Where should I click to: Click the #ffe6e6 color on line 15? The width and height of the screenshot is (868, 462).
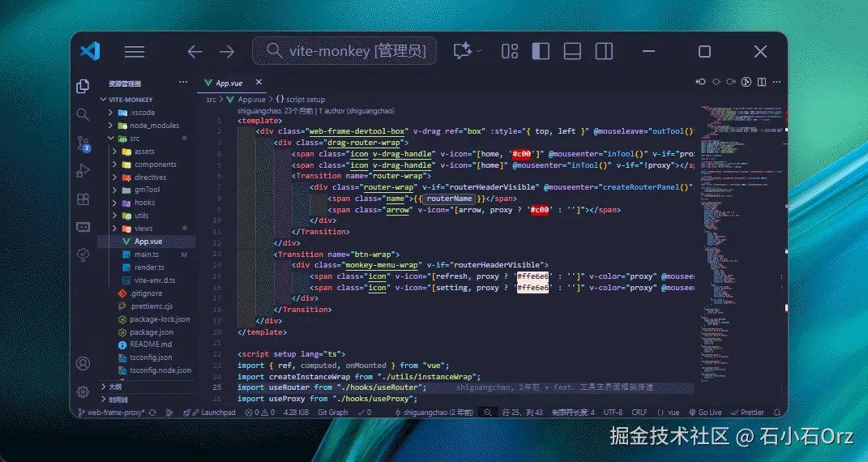pos(532,276)
